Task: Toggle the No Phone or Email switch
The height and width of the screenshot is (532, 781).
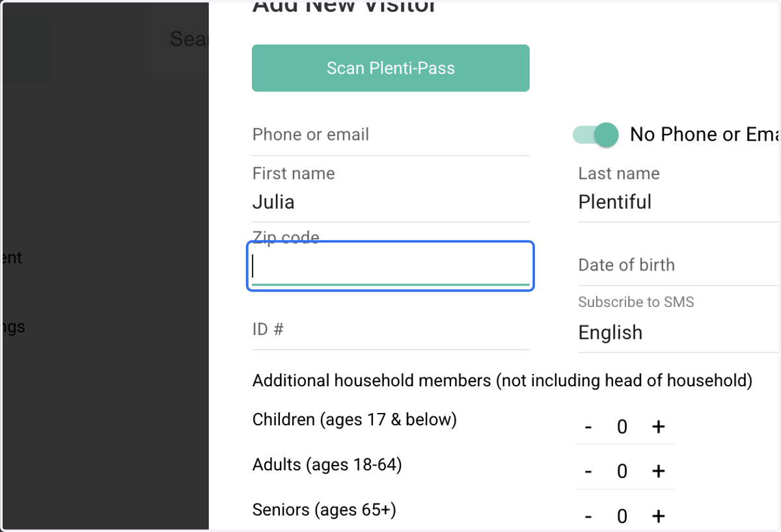Action: pos(596,135)
